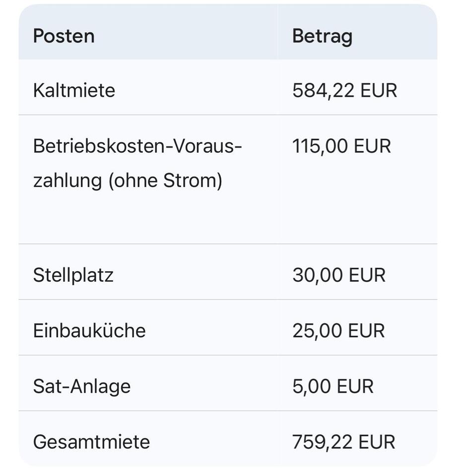Screen dimensions: 456x476
Task: Select the Betriebskosten-Voraus- text line
Action: coord(137,146)
